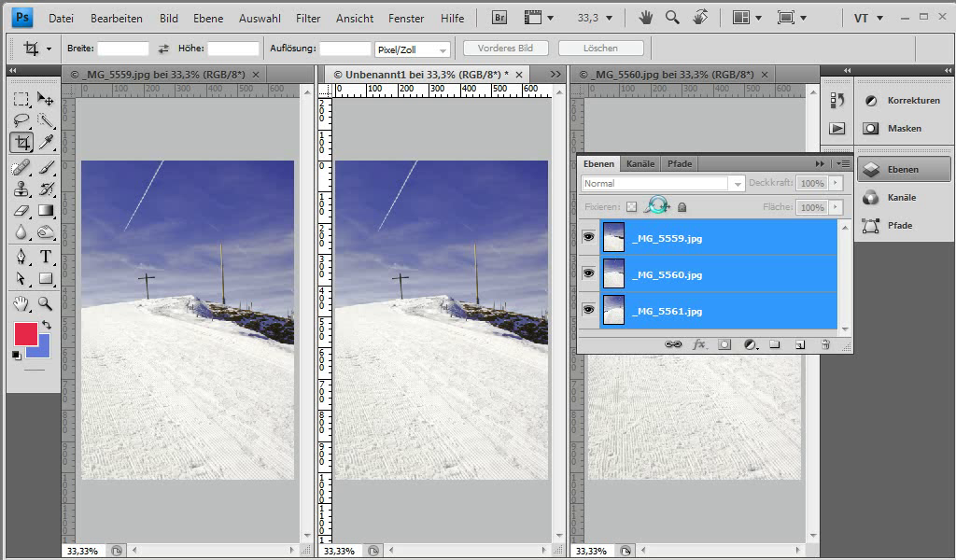Open the Deckkraft slider arrow
Image resolution: width=956 pixels, height=560 pixels.
pos(836,183)
